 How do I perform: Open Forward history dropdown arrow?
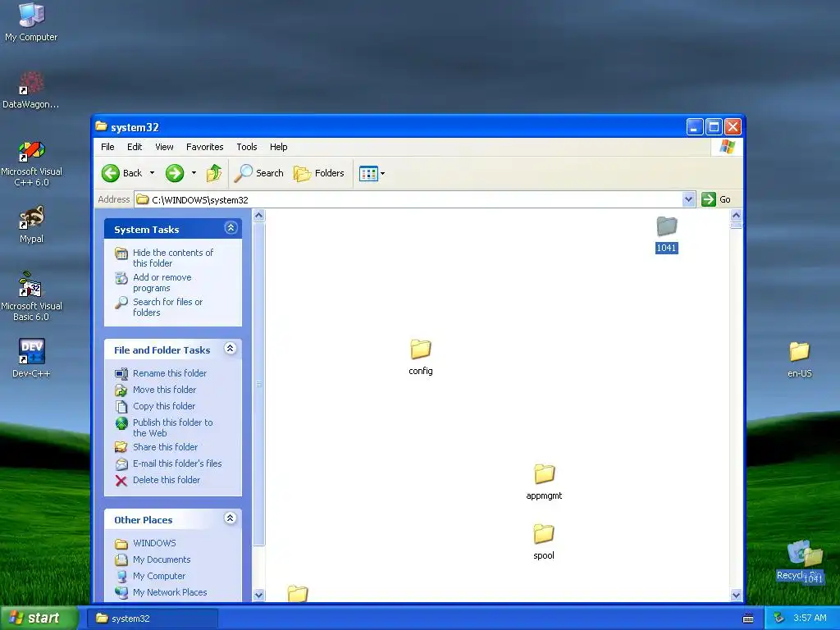pyautogui.click(x=194, y=173)
